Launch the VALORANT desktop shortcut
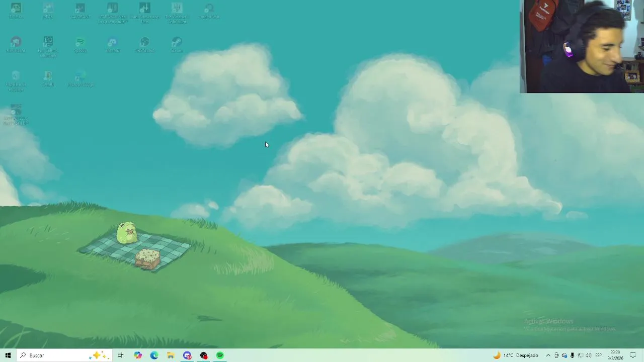644x362 pixels. (x=80, y=11)
